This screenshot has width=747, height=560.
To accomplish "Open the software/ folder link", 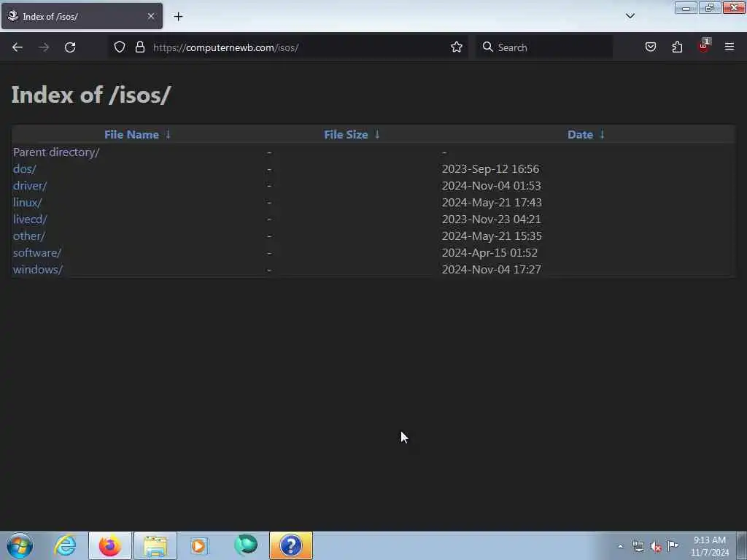I will [36, 252].
